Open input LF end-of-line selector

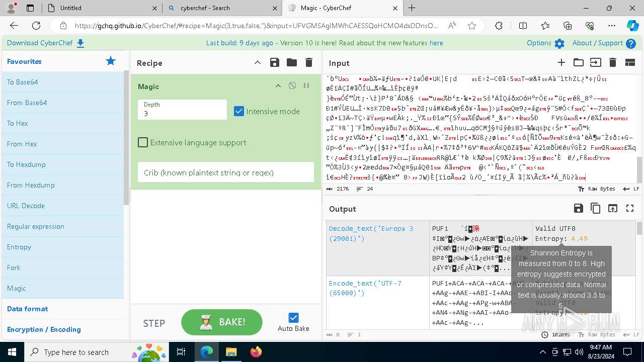(x=631, y=189)
